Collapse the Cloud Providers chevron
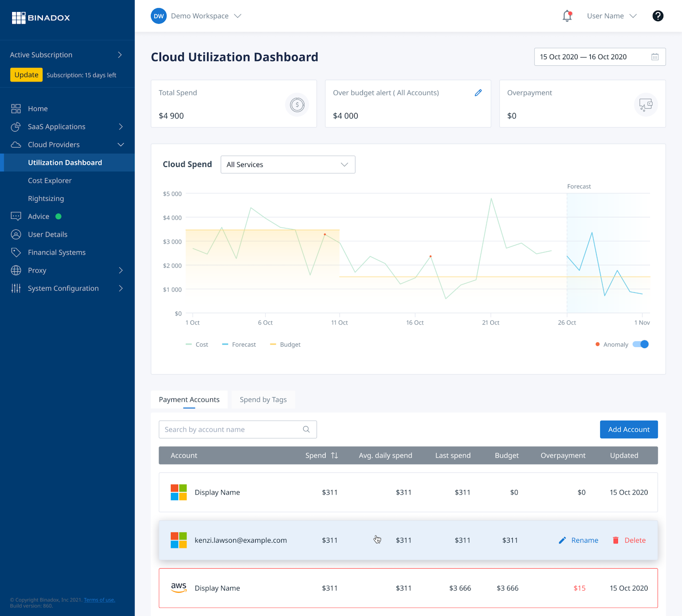Image resolution: width=682 pixels, height=616 pixels. point(121,144)
